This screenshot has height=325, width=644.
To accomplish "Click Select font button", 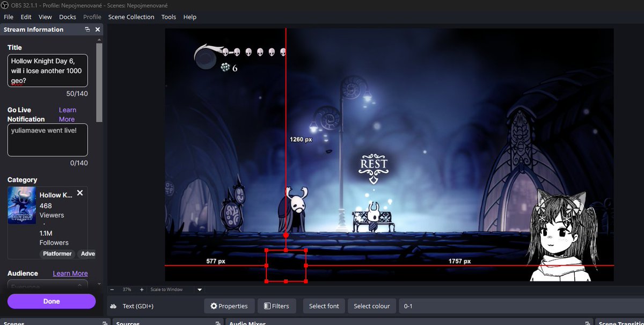I will 324,306.
